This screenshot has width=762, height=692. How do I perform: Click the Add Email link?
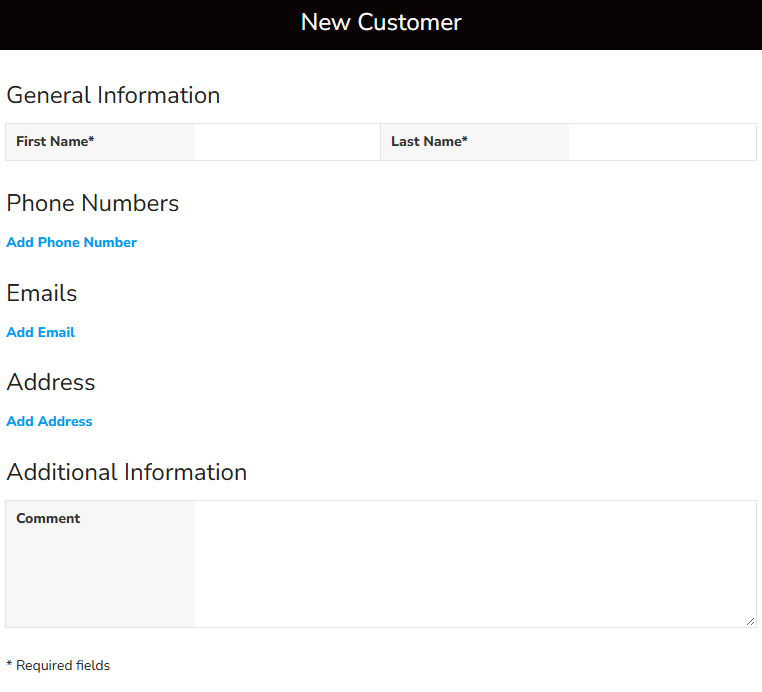pos(40,332)
